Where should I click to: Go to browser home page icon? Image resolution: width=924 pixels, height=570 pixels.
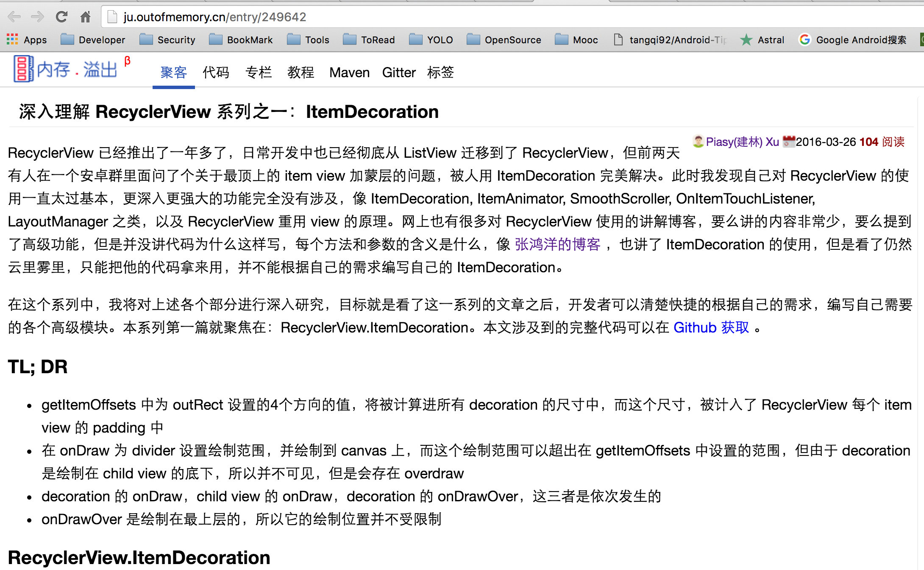click(x=85, y=17)
